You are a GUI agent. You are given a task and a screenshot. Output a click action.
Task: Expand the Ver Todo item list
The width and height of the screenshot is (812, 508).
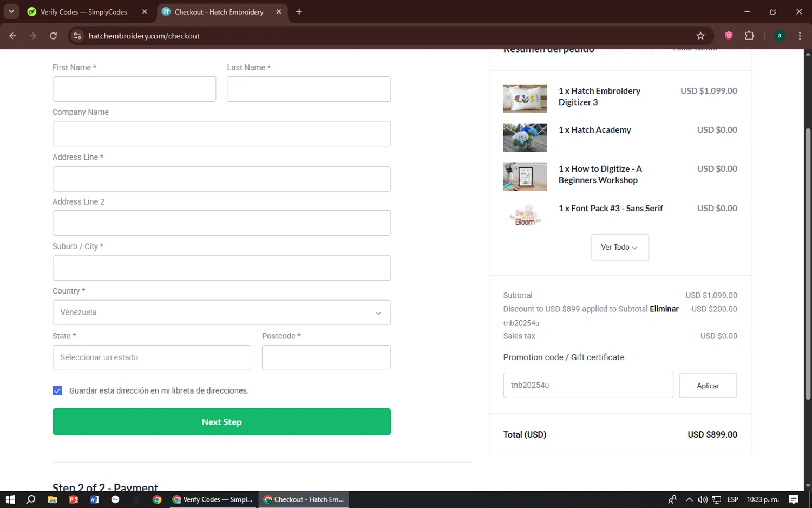click(x=620, y=247)
